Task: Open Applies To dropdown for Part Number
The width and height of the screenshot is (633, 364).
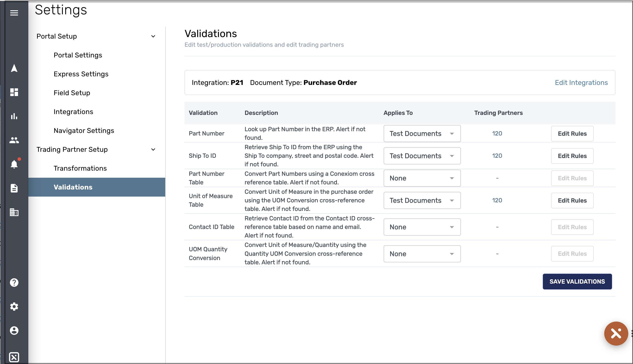Action: (x=422, y=134)
